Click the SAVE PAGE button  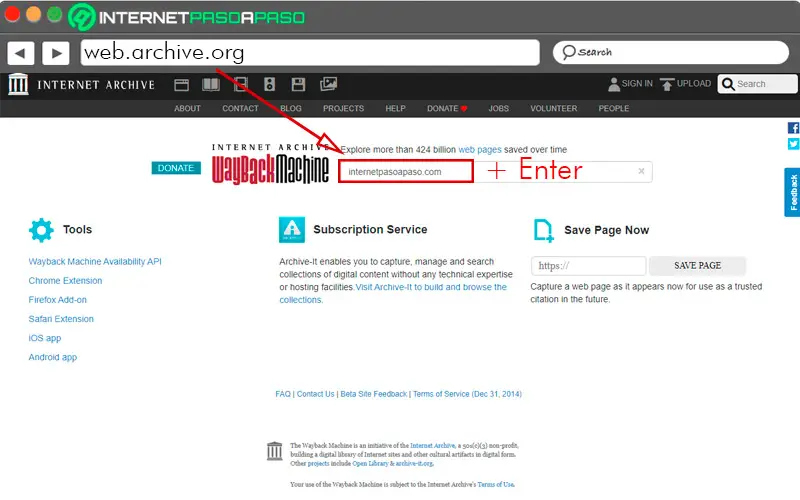(x=697, y=266)
